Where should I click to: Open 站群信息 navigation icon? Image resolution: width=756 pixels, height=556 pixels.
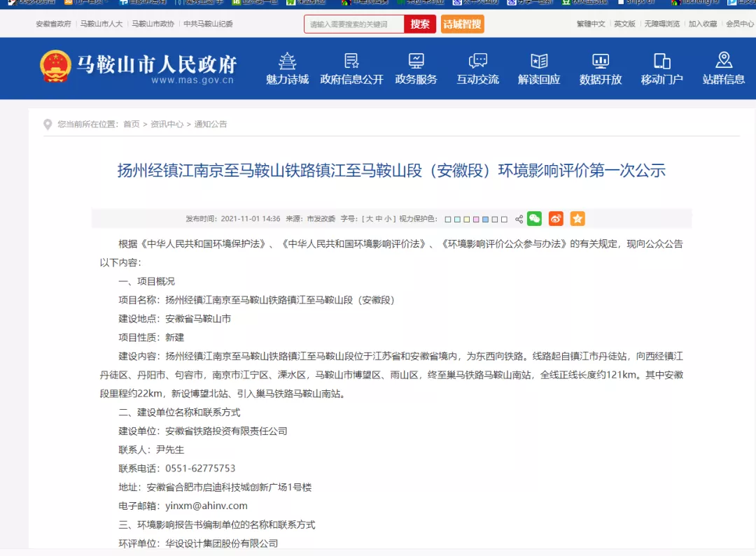(724, 61)
